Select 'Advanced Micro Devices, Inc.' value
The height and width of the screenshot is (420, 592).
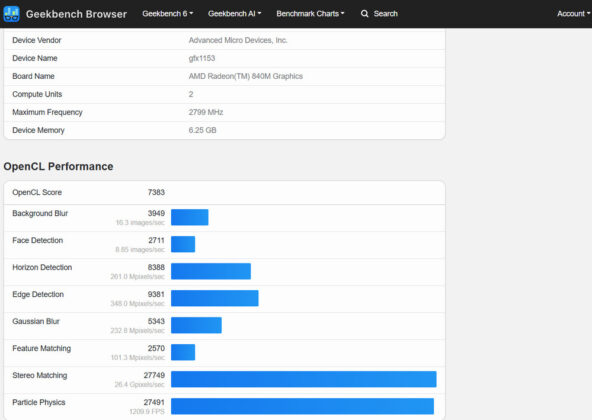click(238, 40)
